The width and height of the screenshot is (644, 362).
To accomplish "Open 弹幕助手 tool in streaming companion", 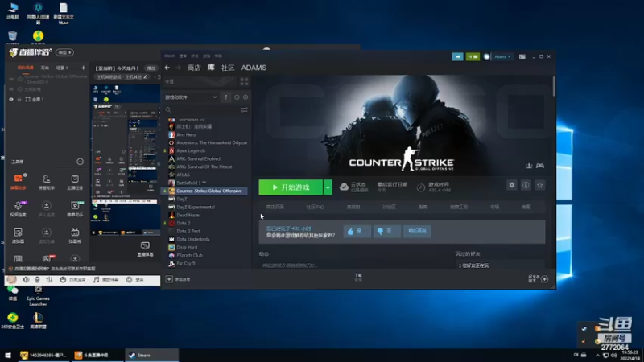I will pos(18,182).
